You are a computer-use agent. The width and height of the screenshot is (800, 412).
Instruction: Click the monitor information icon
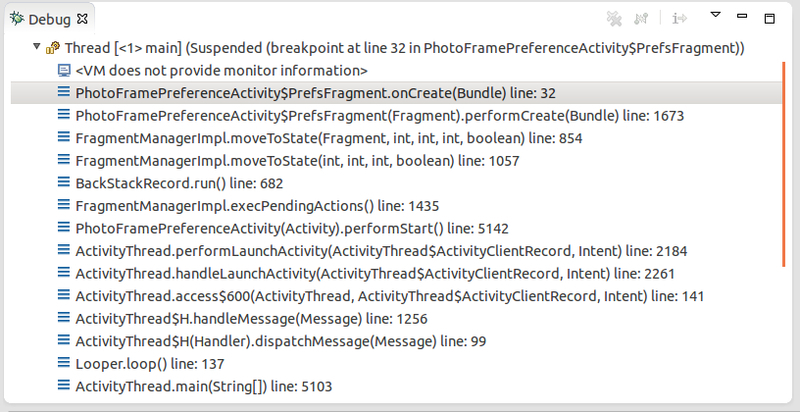pyautogui.click(x=63, y=70)
